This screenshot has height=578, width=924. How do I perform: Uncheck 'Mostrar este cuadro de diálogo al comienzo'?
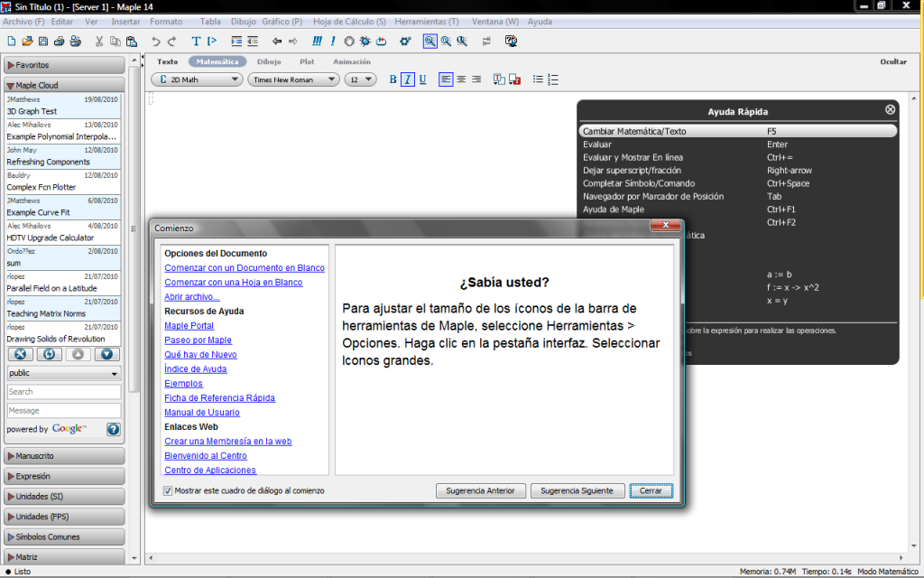168,490
